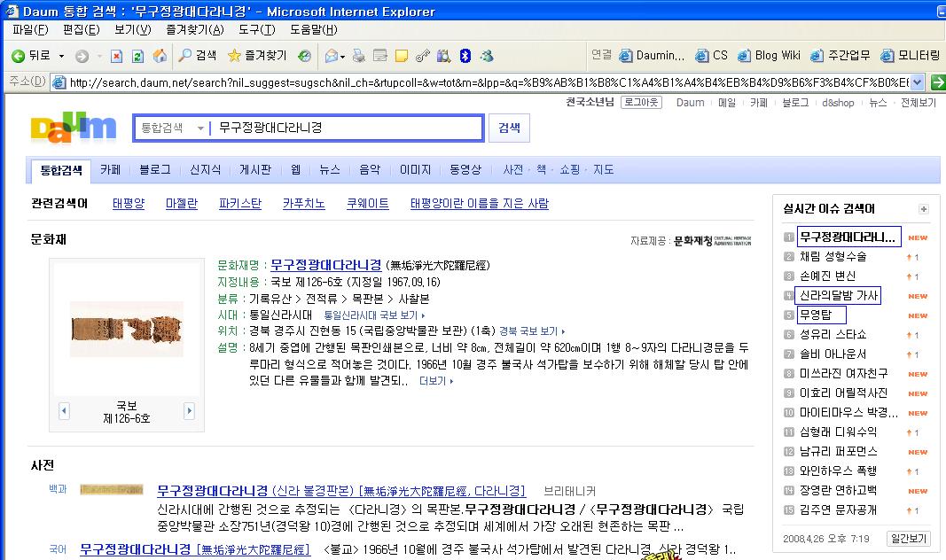Switch to the 블로그 search tab

tap(155, 170)
